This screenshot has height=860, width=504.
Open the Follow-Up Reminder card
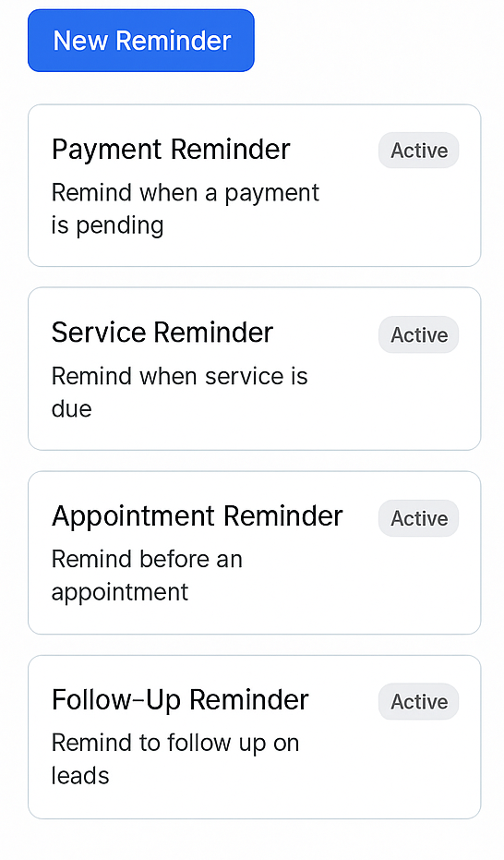point(254,736)
